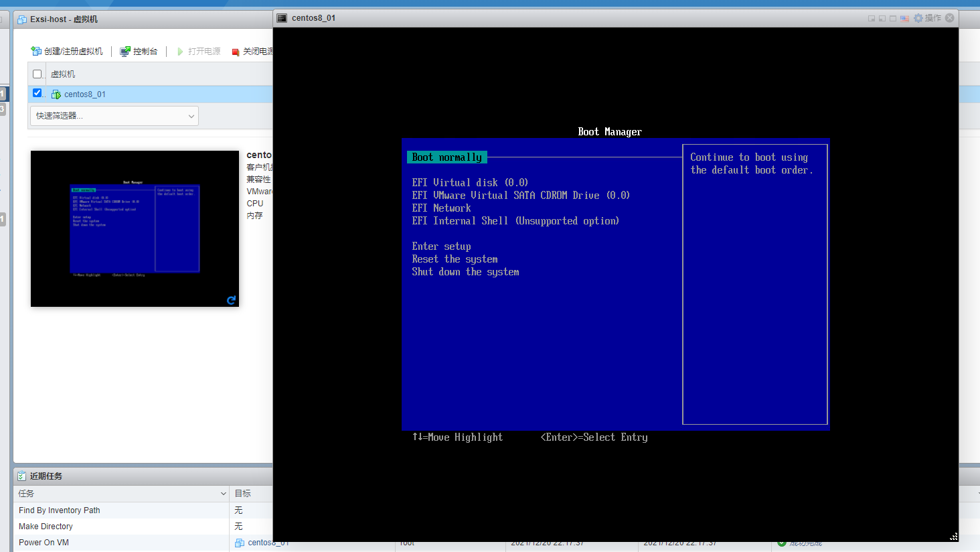Refresh the console thumbnail preview
The image size is (980, 552).
point(231,300)
